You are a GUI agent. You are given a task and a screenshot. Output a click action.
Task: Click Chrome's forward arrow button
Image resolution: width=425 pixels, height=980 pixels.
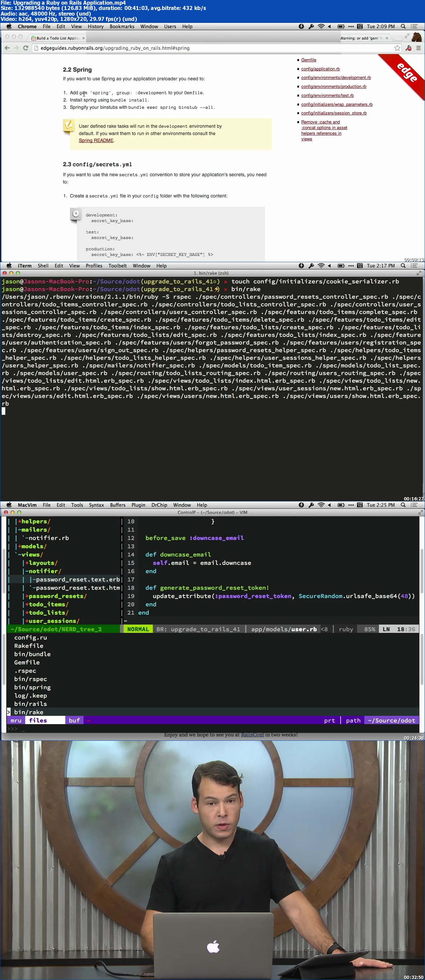click(16, 48)
